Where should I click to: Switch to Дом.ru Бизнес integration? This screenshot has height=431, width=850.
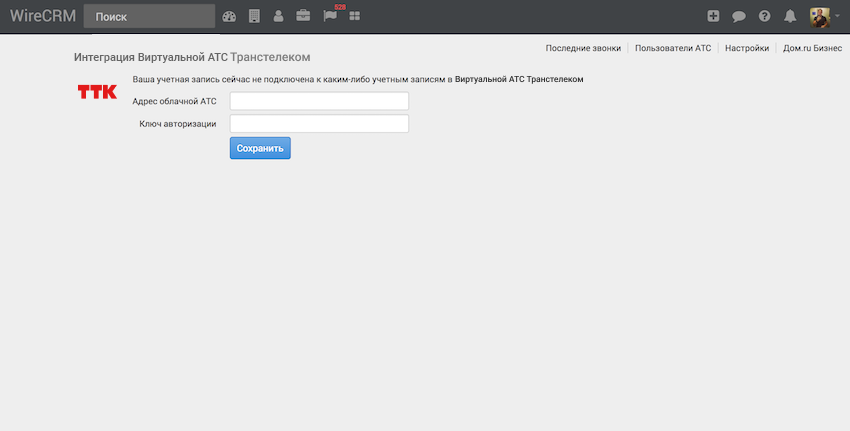(x=812, y=48)
